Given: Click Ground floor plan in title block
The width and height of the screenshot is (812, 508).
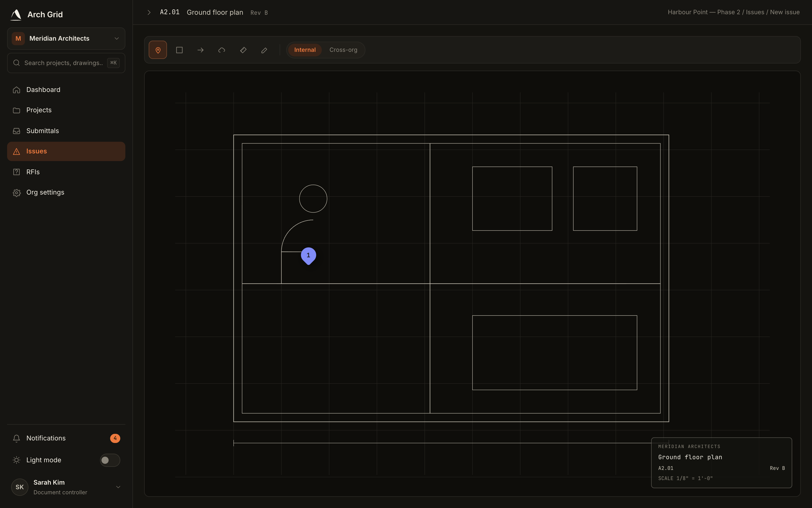Looking at the screenshot, I should (690, 457).
